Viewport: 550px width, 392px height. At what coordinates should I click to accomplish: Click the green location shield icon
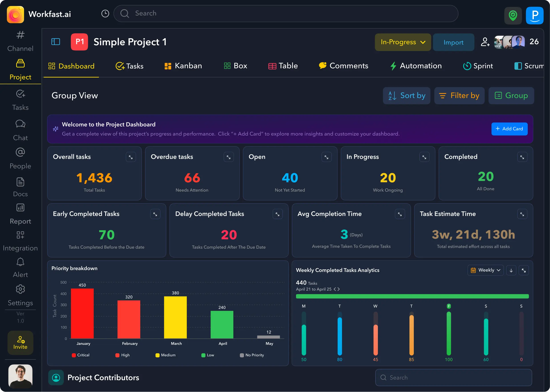click(x=513, y=16)
